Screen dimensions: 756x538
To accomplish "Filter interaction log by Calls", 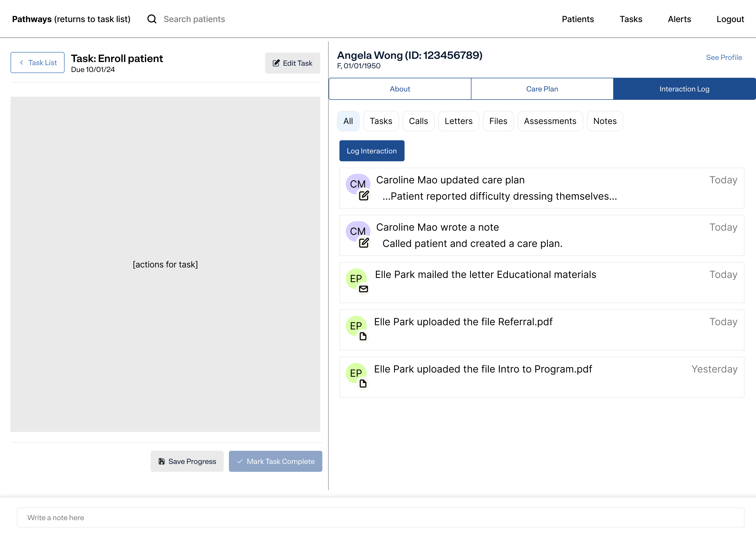I will [418, 121].
